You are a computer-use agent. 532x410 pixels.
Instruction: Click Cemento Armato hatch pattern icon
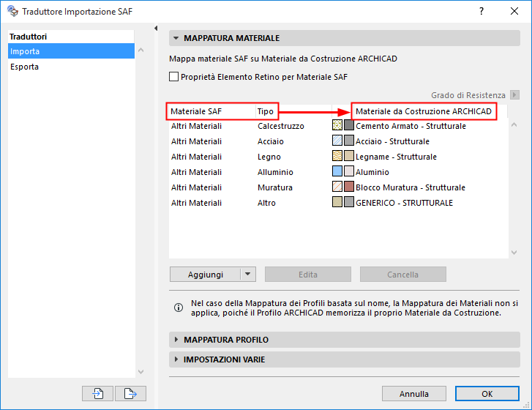click(x=337, y=125)
